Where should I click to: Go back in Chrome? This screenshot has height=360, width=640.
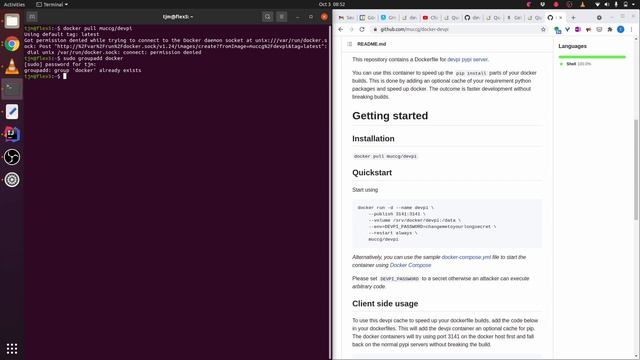pyautogui.click(x=341, y=29)
